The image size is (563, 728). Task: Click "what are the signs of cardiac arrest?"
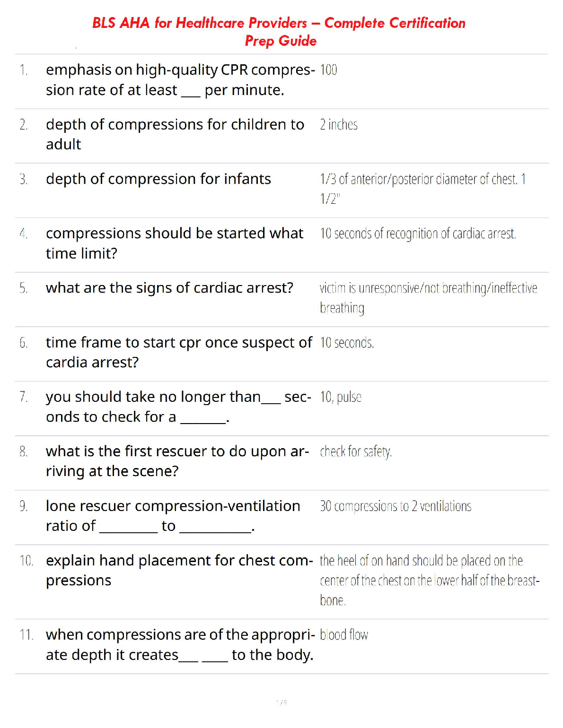[169, 288]
